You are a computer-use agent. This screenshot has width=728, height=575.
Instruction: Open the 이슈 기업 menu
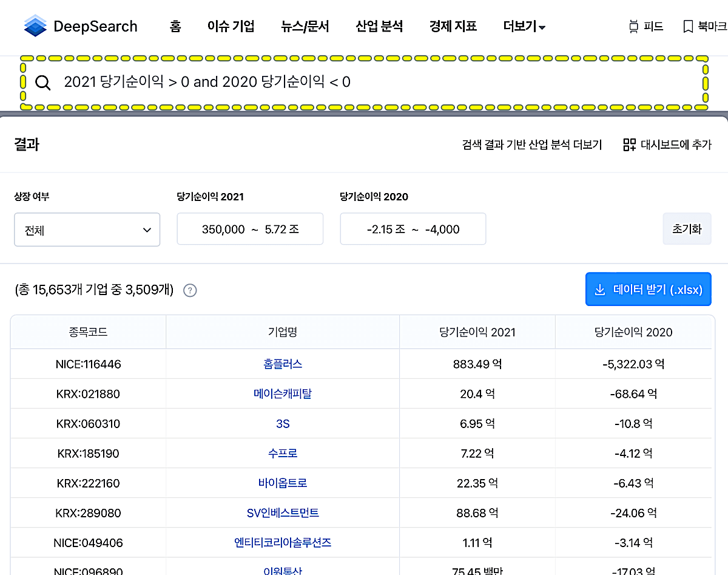click(x=231, y=26)
